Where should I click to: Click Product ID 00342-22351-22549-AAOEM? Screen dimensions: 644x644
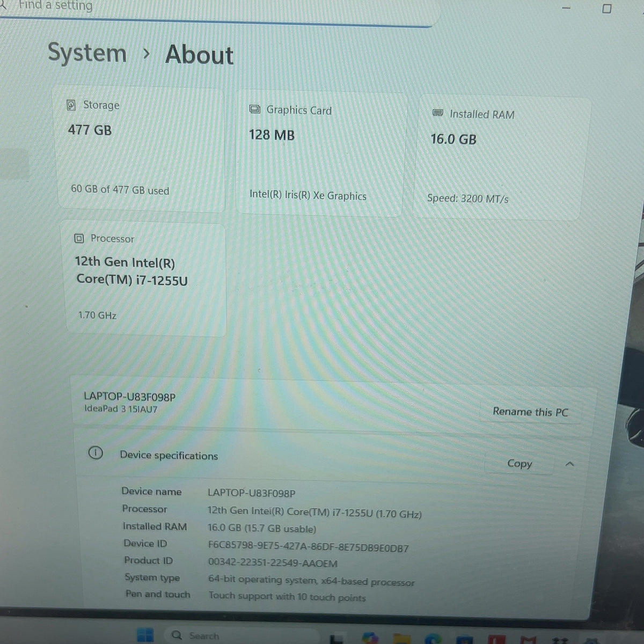(x=273, y=563)
